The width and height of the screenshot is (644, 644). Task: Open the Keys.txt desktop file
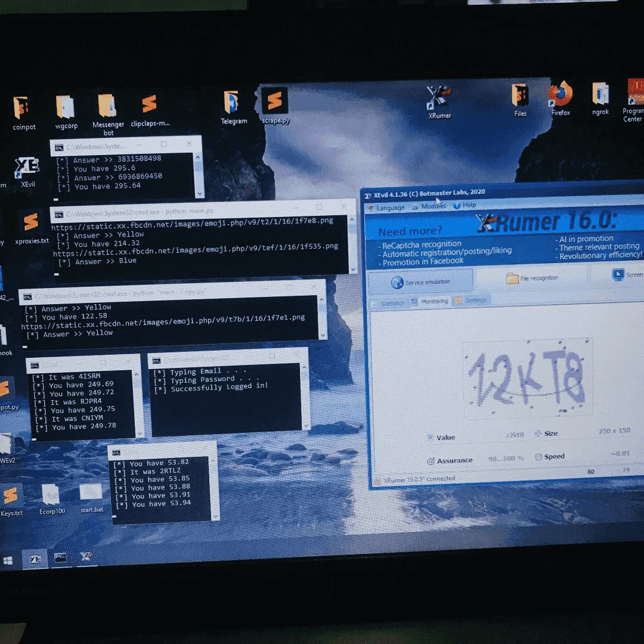tap(11, 500)
